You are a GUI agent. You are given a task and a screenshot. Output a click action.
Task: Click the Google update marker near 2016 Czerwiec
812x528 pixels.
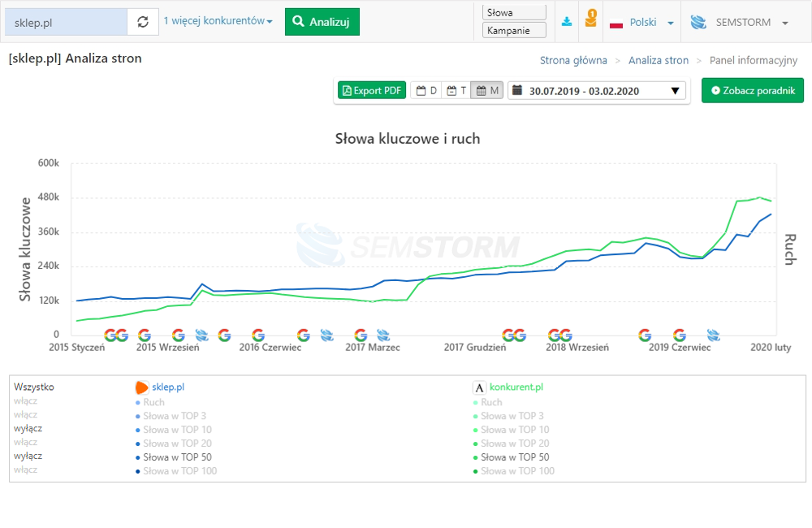click(x=258, y=335)
